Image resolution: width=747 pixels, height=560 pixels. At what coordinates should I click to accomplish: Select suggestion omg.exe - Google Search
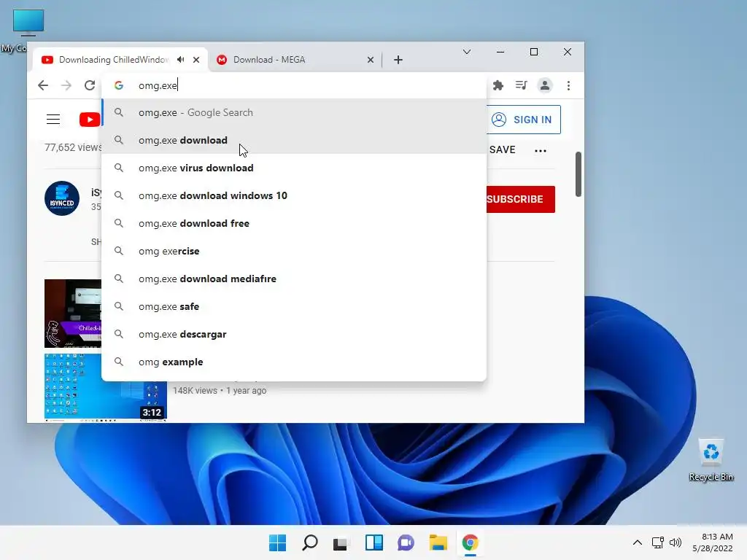[x=294, y=112]
